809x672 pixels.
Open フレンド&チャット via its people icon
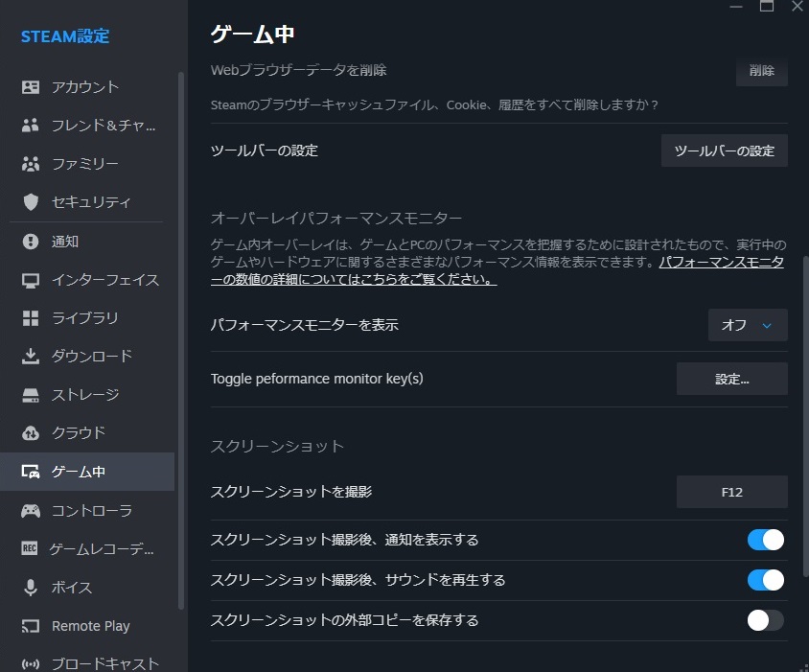pyautogui.click(x=31, y=126)
